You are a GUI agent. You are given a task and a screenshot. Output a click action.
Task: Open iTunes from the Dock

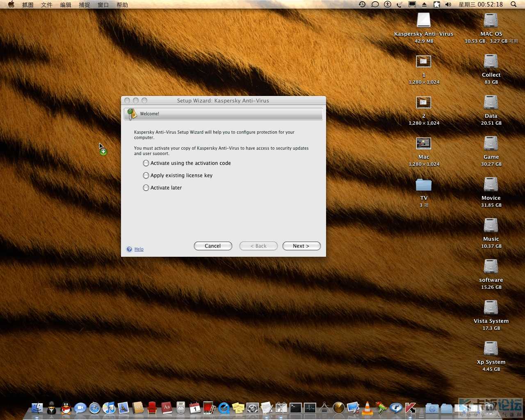[x=109, y=408]
